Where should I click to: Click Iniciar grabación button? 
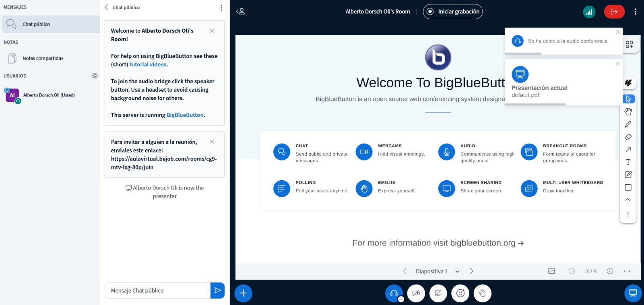tap(453, 12)
